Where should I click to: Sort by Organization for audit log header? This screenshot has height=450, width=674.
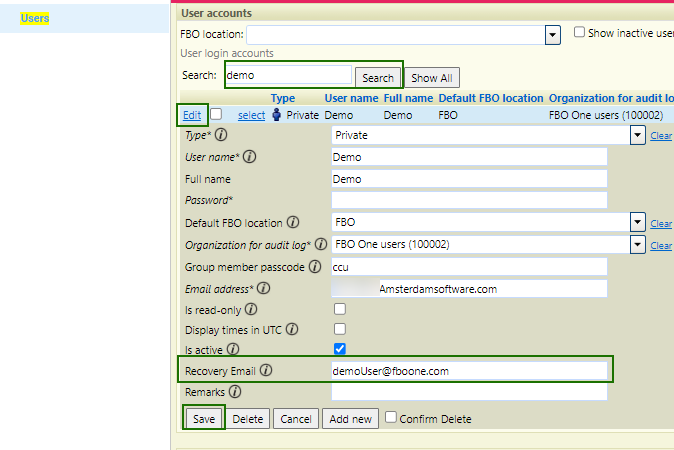pyautogui.click(x=611, y=98)
